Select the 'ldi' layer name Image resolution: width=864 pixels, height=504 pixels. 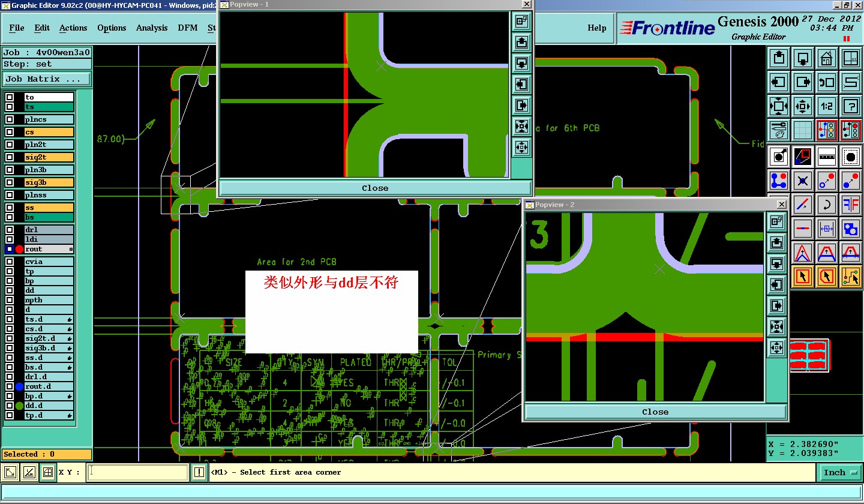(x=49, y=239)
